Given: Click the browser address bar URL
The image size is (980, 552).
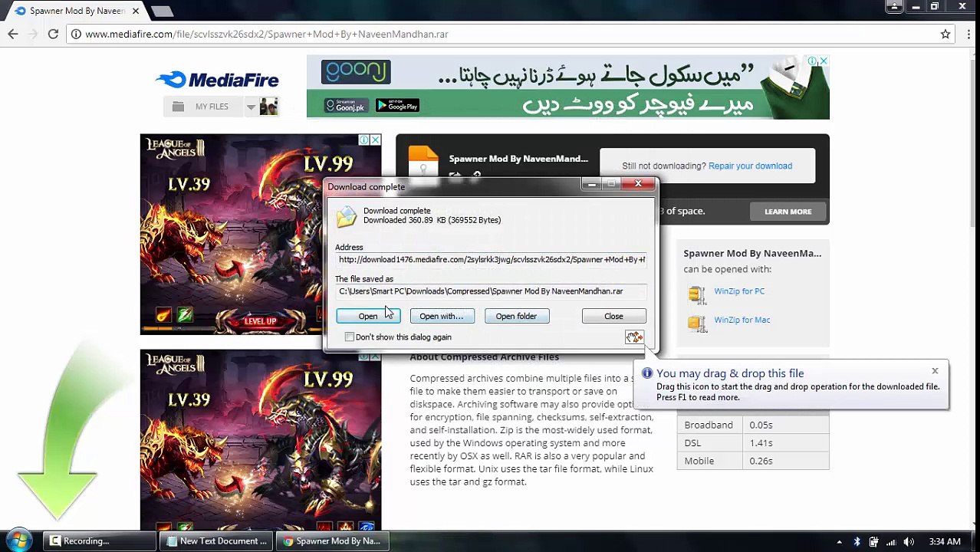Looking at the screenshot, I should pyautogui.click(x=267, y=34).
